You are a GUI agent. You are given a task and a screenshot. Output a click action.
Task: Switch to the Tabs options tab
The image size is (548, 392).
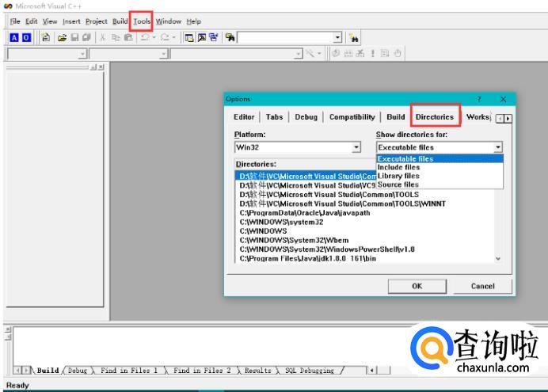(x=274, y=116)
